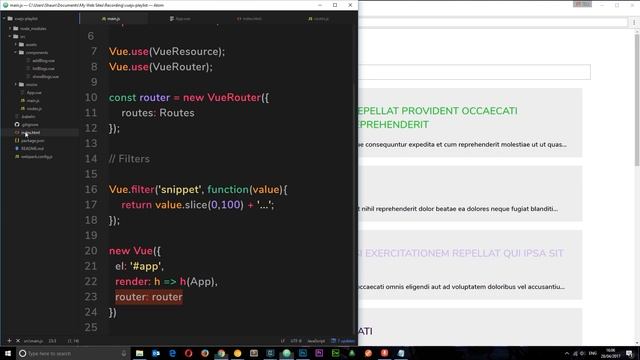Image resolution: width=640 pixels, height=360 pixels.
Task: Place cursor on 'router: router' highlighted line
Action: pos(149,297)
